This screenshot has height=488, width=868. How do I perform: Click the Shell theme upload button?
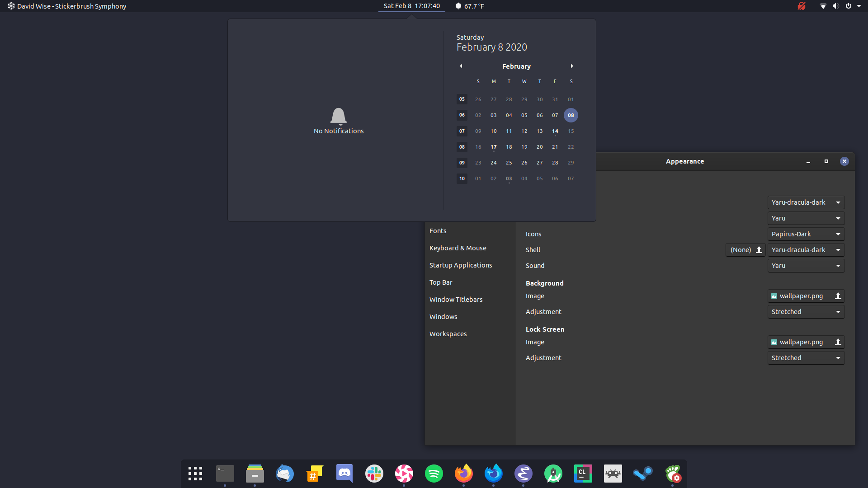coord(759,249)
